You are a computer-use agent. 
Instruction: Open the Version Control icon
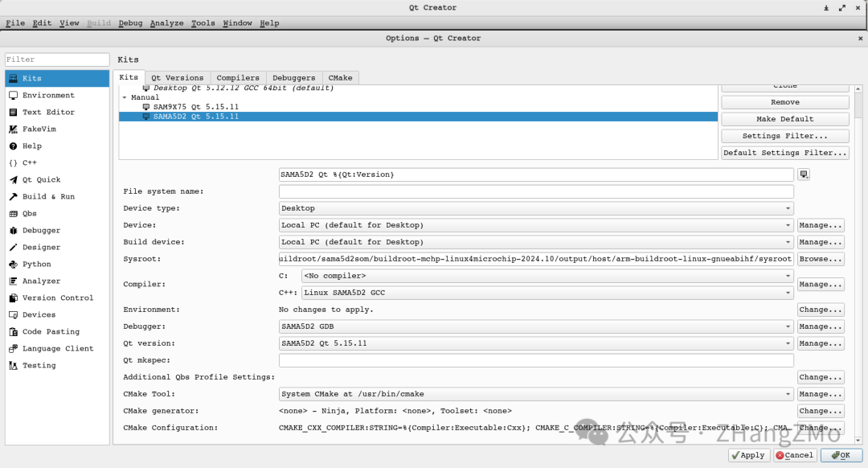tap(14, 298)
